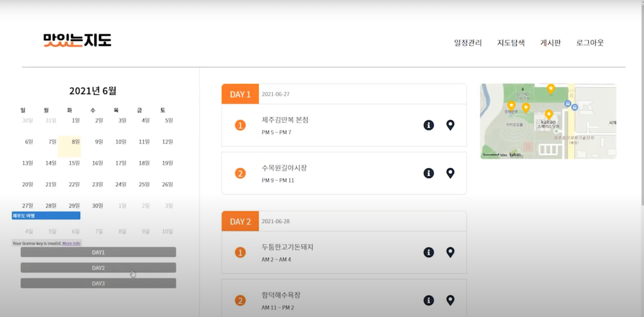Select date 30일 in the last June week
Screen dimensions: 644x317
point(97,206)
